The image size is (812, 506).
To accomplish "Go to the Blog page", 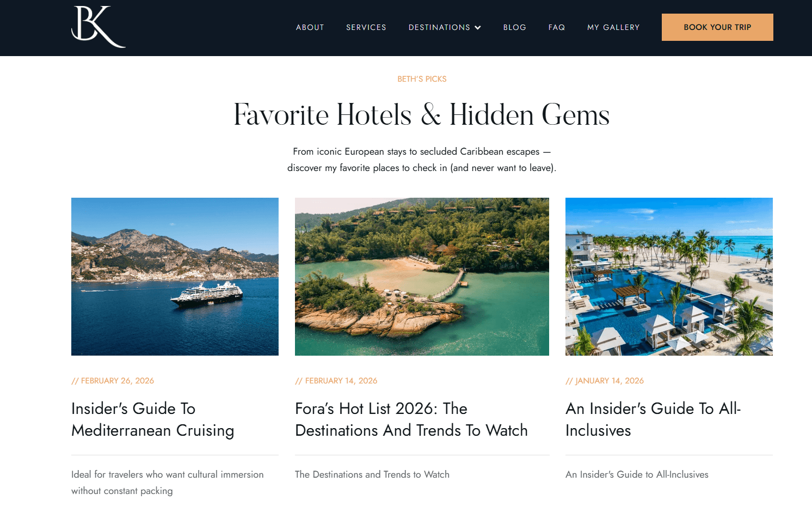I will 515,27.
